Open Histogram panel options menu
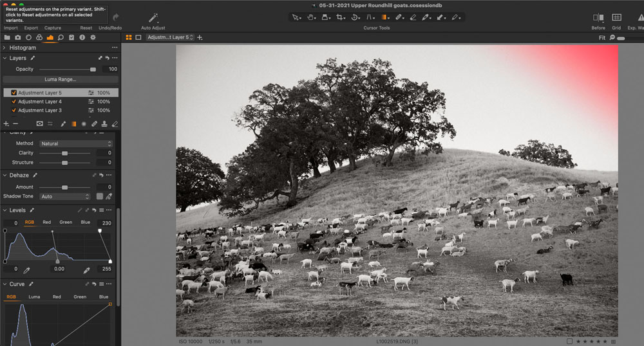Viewport: 644px width, 346px height. (115, 48)
